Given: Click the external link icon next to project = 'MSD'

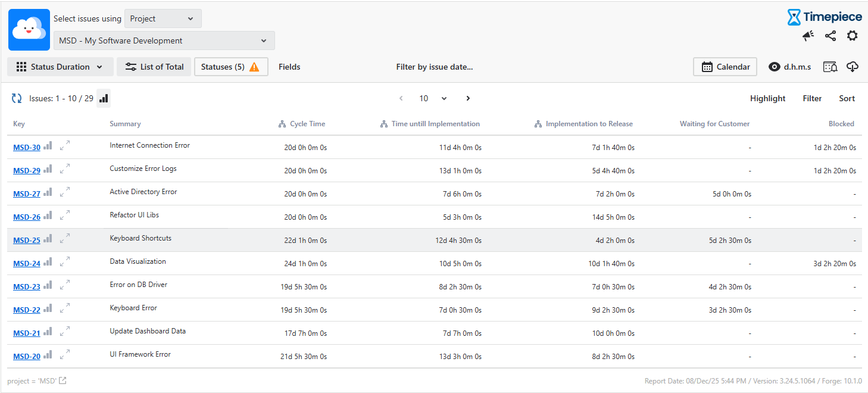Looking at the screenshot, I should [x=63, y=381].
